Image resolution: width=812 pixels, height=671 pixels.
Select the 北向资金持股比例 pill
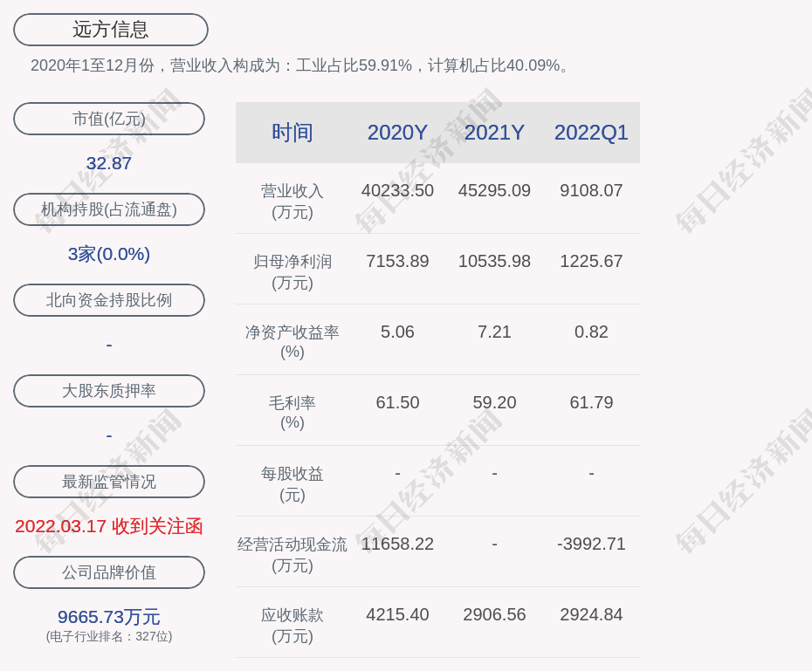pos(109,300)
